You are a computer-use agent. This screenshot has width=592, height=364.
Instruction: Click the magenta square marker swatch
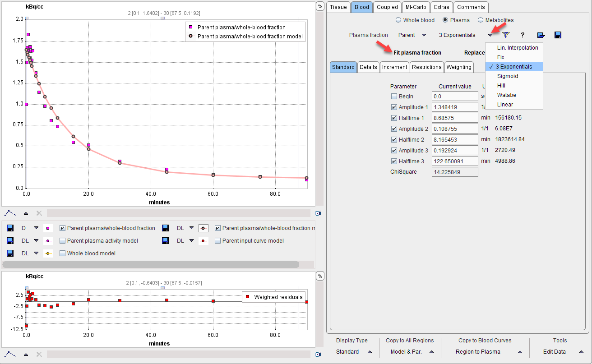pyautogui.click(x=48, y=228)
